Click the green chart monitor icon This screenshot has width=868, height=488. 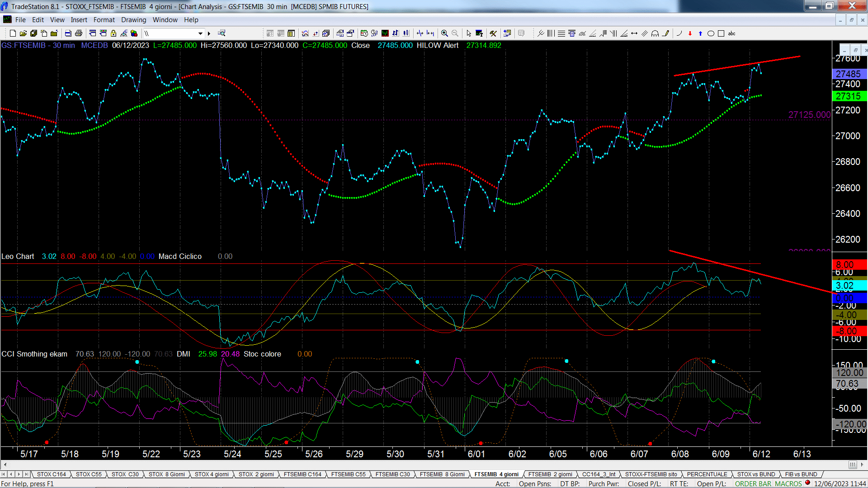point(385,33)
